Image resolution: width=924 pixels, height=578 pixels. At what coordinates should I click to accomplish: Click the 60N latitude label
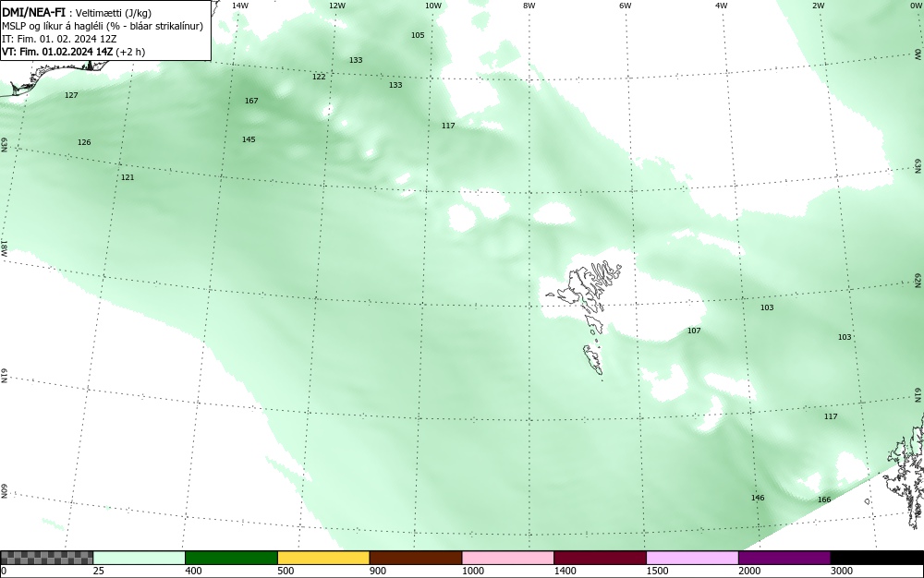4,491
